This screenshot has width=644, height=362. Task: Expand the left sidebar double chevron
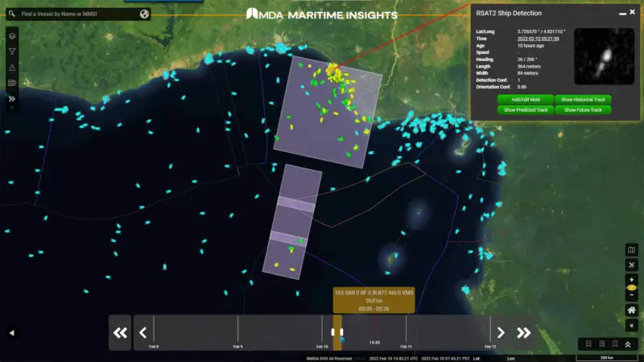pyautogui.click(x=12, y=99)
